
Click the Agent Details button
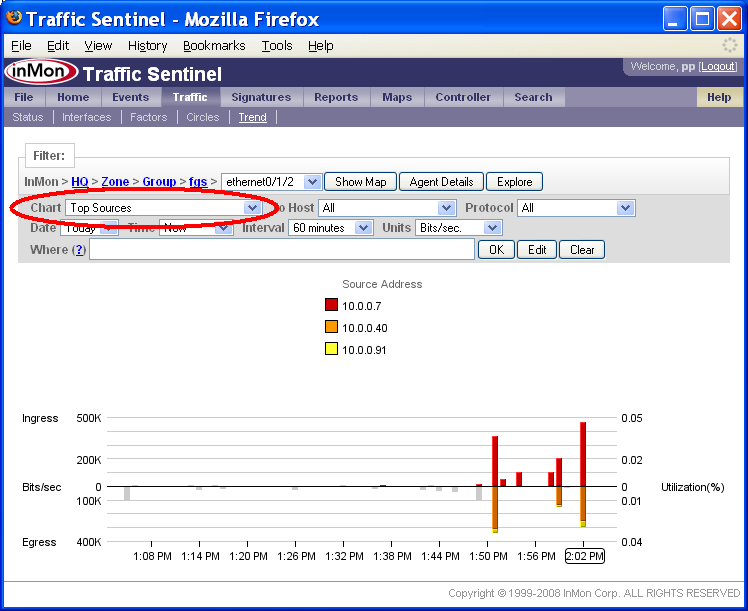[441, 182]
